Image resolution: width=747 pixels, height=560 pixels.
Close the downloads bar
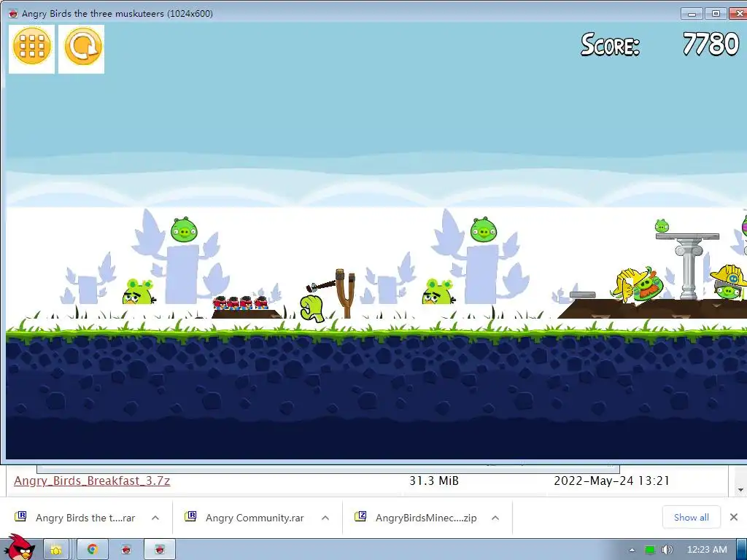[734, 517]
